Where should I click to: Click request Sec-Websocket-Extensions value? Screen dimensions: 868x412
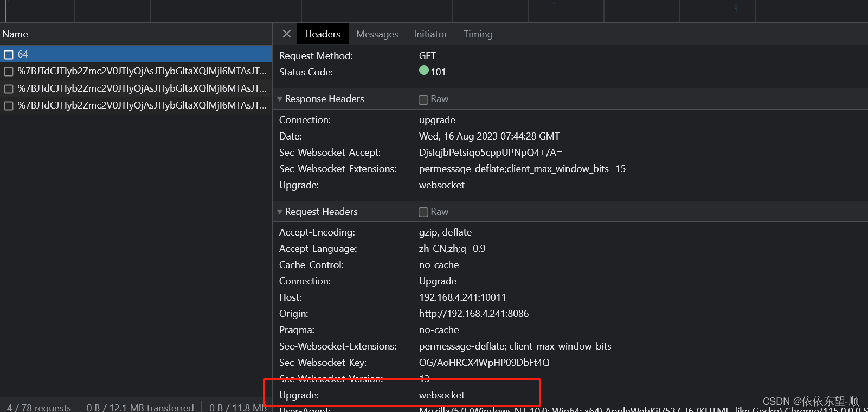[515, 346]
